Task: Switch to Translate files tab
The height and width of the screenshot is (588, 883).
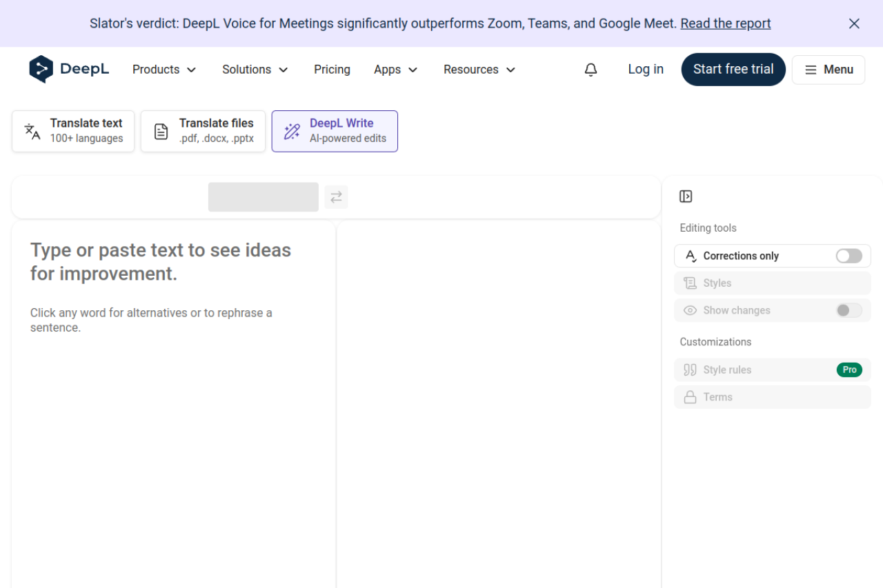Action: point(203,131)
